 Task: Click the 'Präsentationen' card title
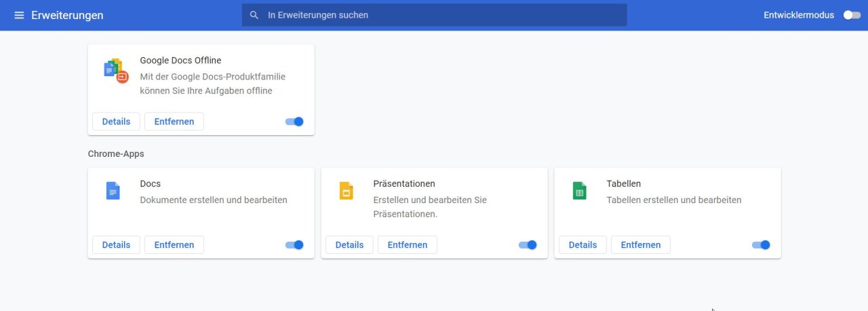click(x=404, y=184)
